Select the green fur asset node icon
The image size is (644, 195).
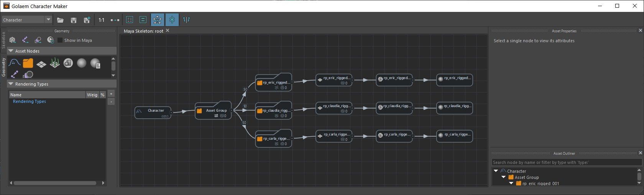tap(55, 63)
